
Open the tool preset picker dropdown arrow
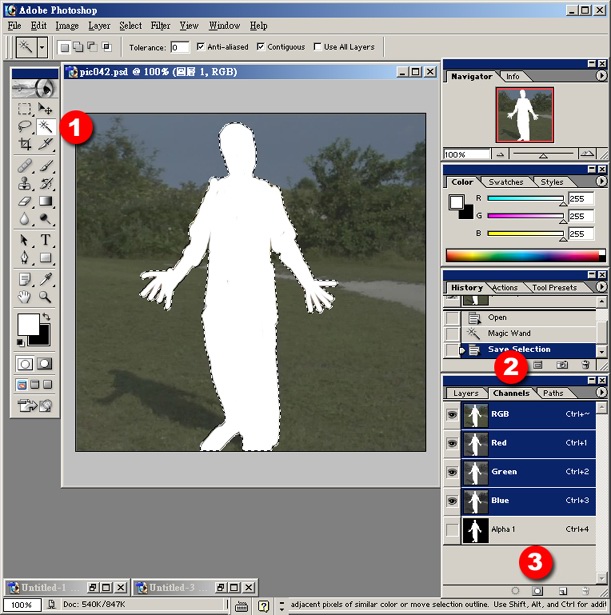coord(42,47)
